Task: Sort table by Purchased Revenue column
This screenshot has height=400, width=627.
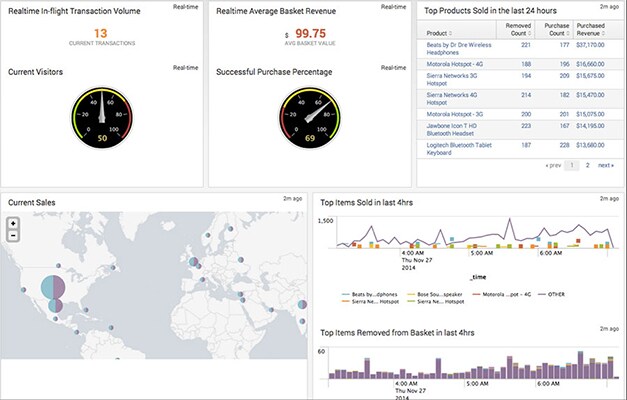Action: point(596,30)
